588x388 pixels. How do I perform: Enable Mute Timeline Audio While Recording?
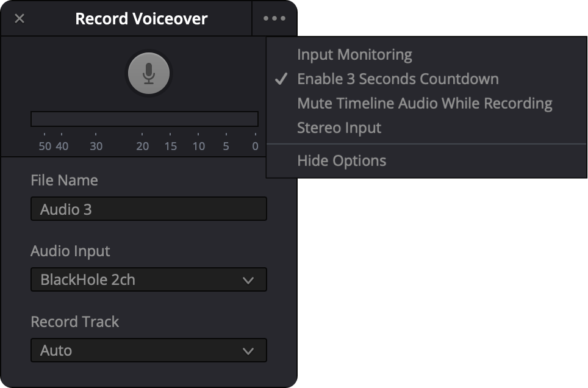pos(424,103)
